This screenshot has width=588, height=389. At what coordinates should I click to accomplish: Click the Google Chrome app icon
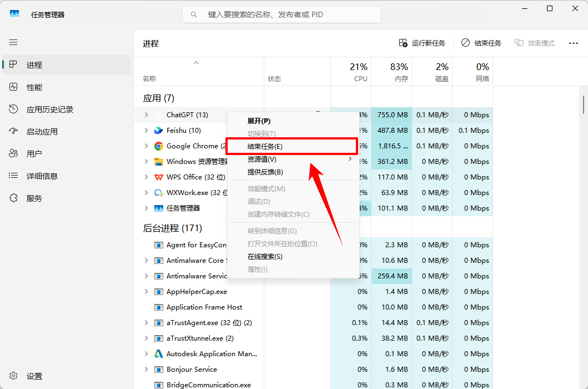[x=159, y=146]
